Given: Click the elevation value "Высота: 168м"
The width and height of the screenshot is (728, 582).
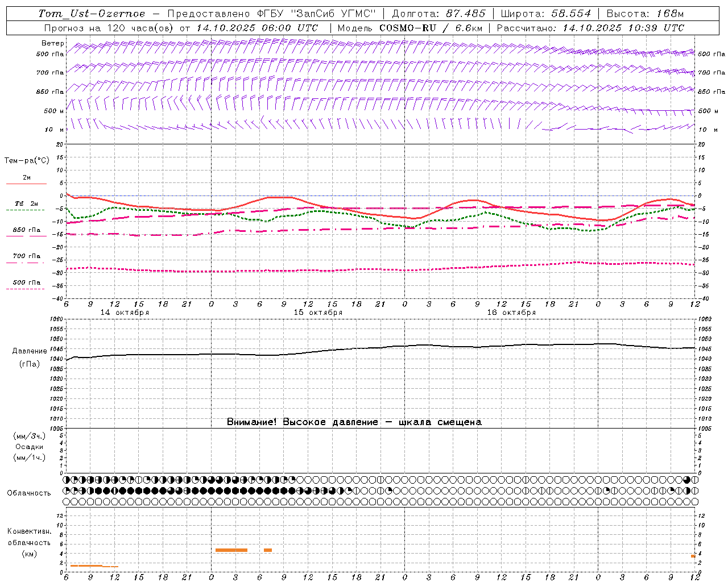Looking at the screenshot, I should 645,14.
